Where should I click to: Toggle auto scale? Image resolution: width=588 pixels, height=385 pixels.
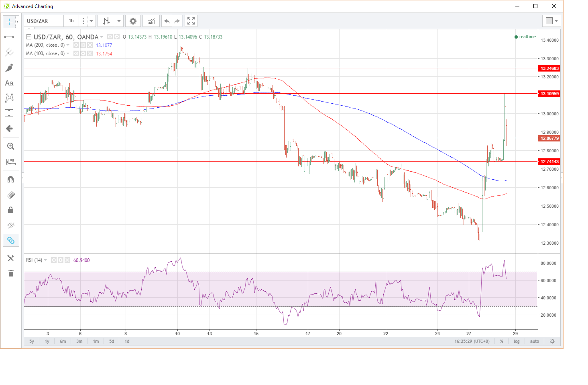(535, 341)
